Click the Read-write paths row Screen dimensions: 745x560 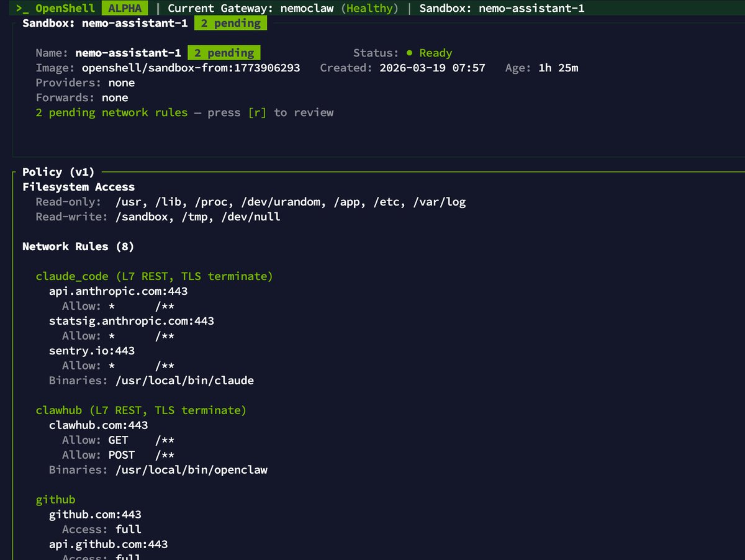click(x=158, y=217)
